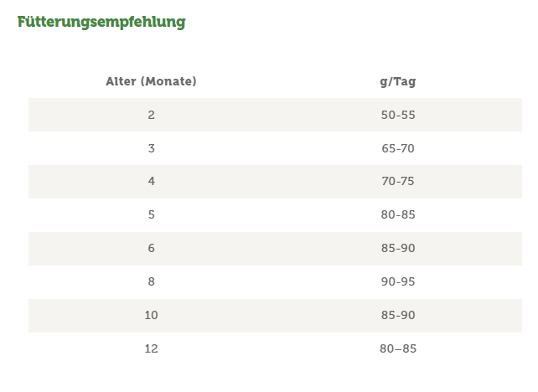
Task: Click the Fütterungsempfehlung heading
Action: click(101, 22)
